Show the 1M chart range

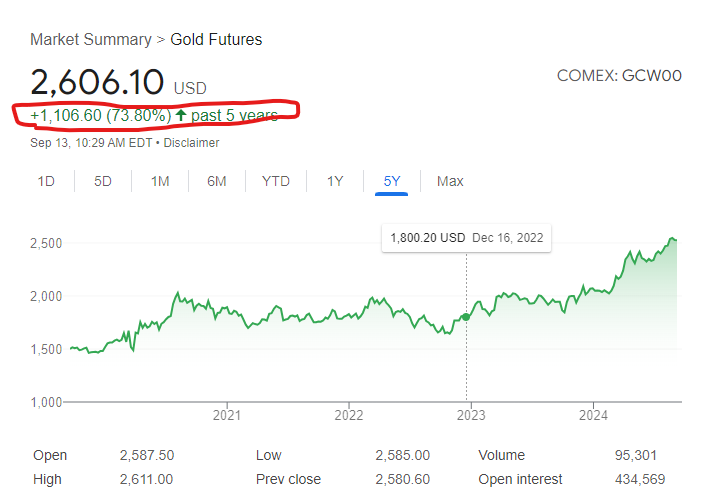tap(160, 181)
